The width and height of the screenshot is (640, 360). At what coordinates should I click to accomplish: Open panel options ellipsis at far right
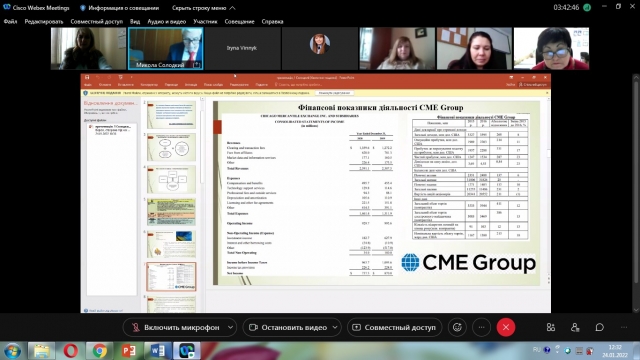tap(624, 327)
